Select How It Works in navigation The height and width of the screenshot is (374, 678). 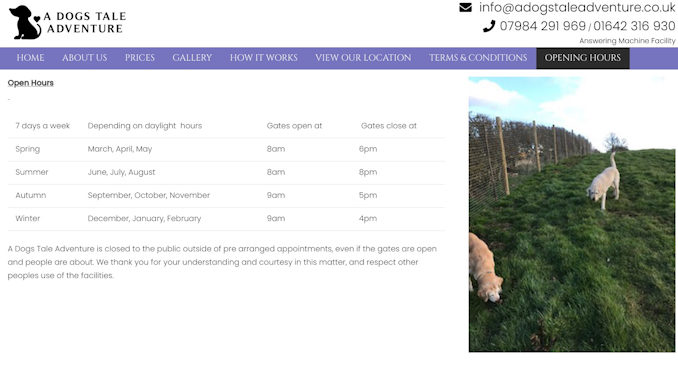[x=264, y=58]
